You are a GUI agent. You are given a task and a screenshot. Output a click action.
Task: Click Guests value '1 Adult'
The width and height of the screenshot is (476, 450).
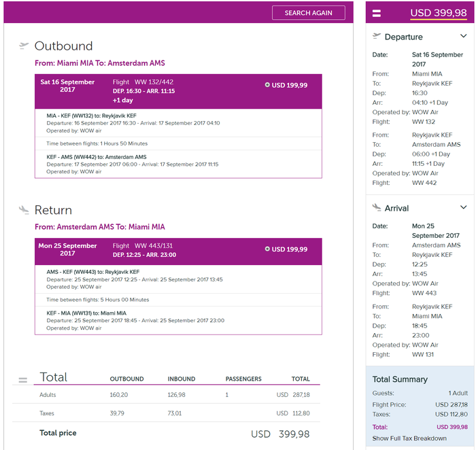458,394
